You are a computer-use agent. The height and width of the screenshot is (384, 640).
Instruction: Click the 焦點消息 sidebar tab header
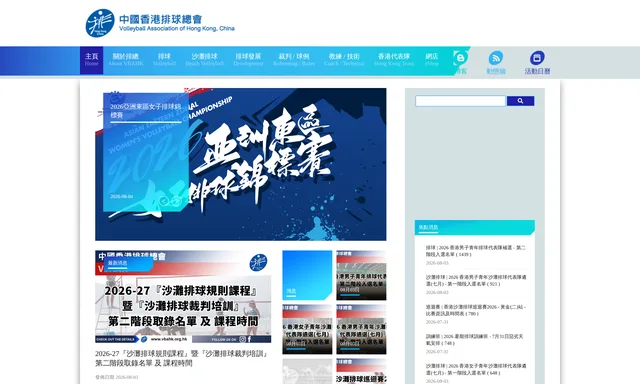[428, 227]
